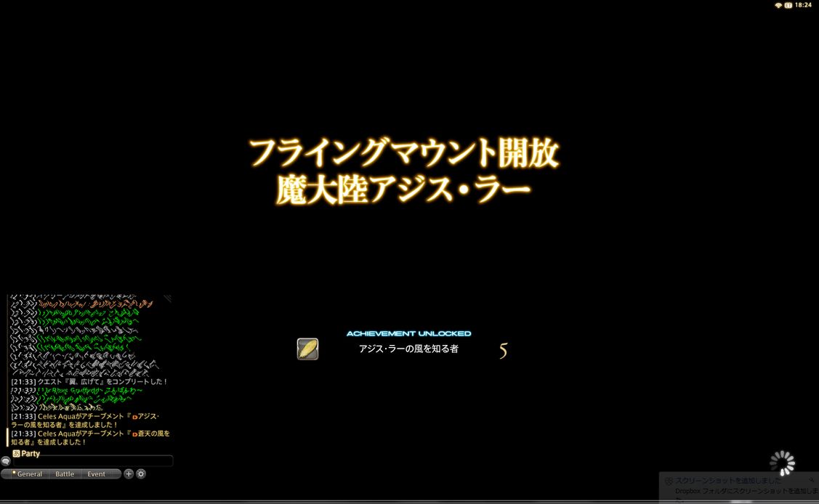
Task: Click the 魔大陸アジス・ラー zone name text
Action: (403, 189)
